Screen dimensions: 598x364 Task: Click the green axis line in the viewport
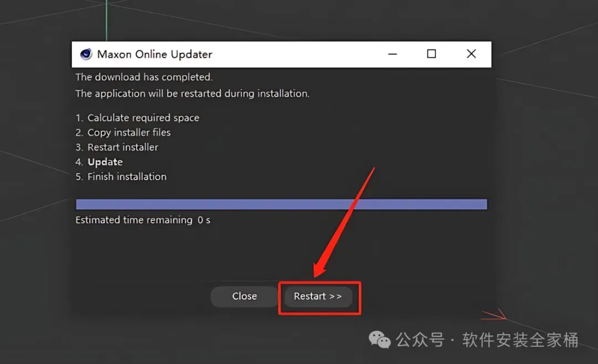coord(106,20)
